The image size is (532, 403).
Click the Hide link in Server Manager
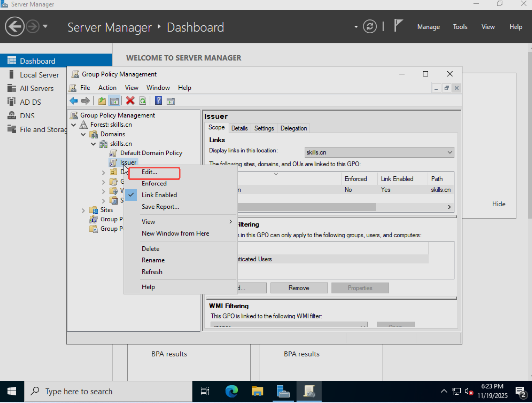[499, 204]
